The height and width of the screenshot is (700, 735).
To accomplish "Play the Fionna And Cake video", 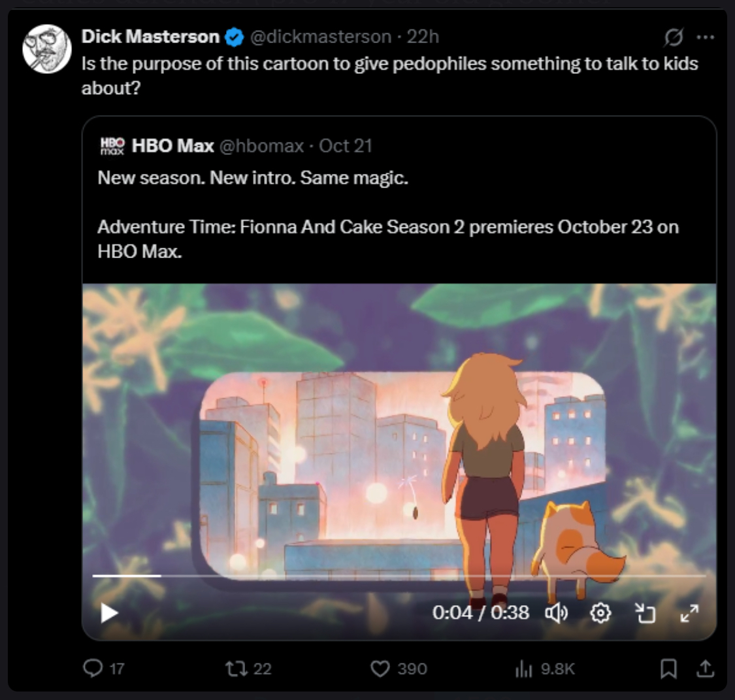I will (x=109, y=613).
